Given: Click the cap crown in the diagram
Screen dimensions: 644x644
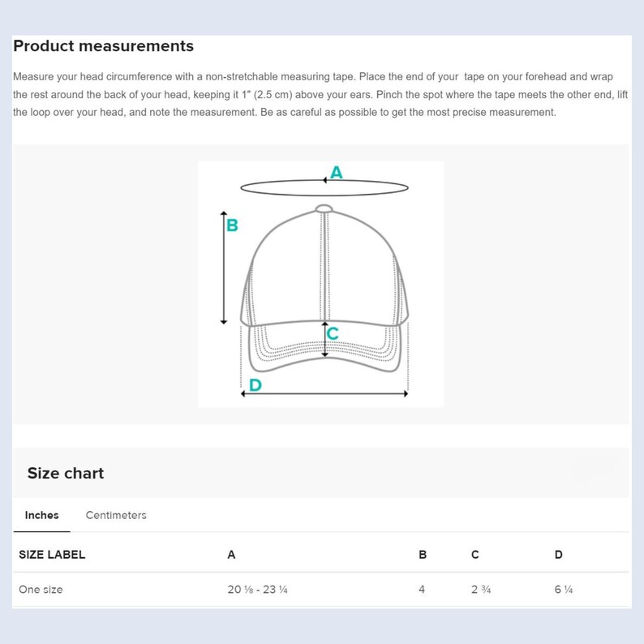Looking at the screenshot, I should pyautogui.click(x=324, y=267).
